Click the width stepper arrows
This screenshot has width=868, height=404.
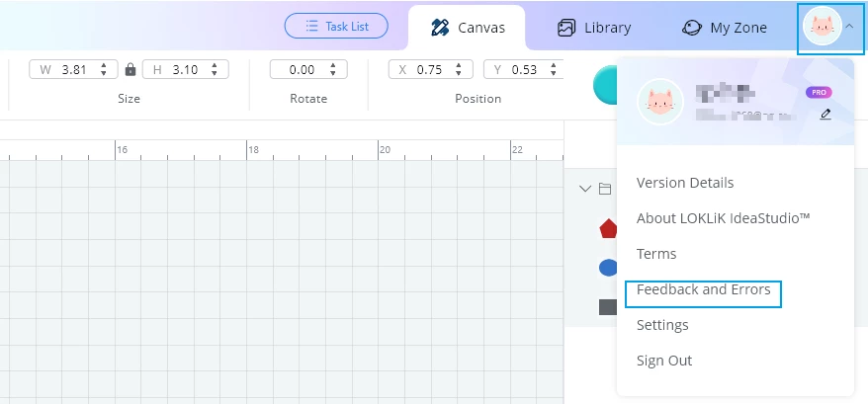pos(104,70)
